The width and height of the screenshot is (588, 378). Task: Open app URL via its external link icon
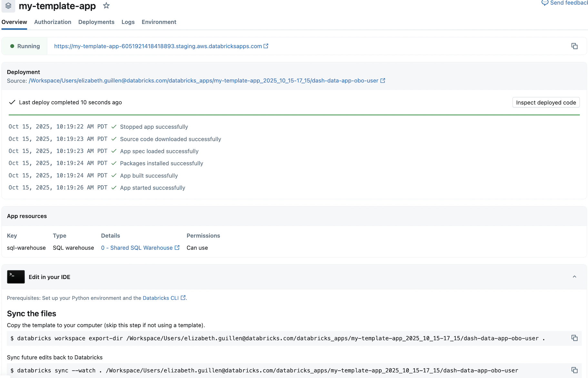click(266, 46)
